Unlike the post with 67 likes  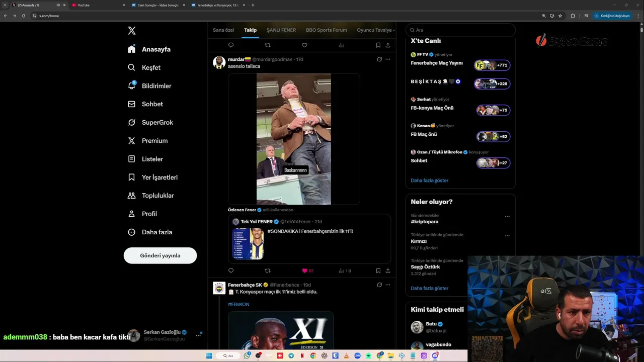pos(304,270)
